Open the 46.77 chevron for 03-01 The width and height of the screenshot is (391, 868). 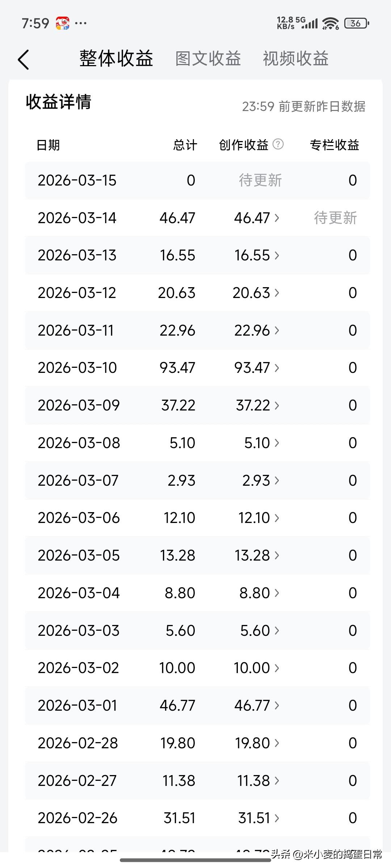[x=277, y=705]
